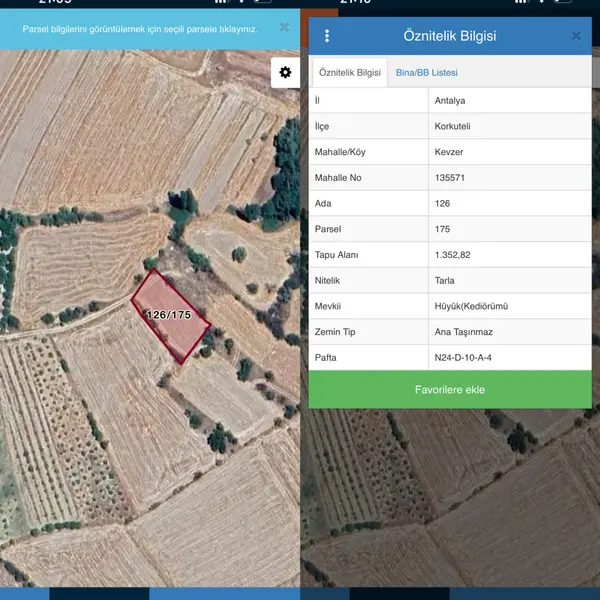Viewport: 600px width, 600px height.
Task: Select the Öznitelik Bilgisi tab
Action: coord(349,73)
